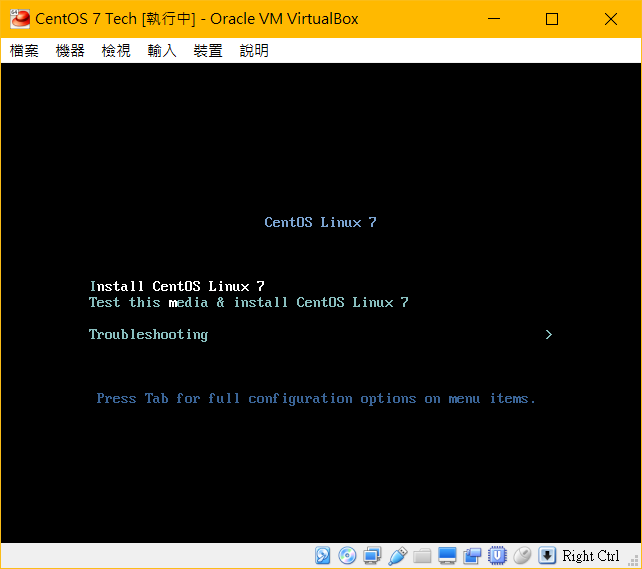642x569 pixels.
Task: Open the 檢視 menu
Action: click(116, 51)
